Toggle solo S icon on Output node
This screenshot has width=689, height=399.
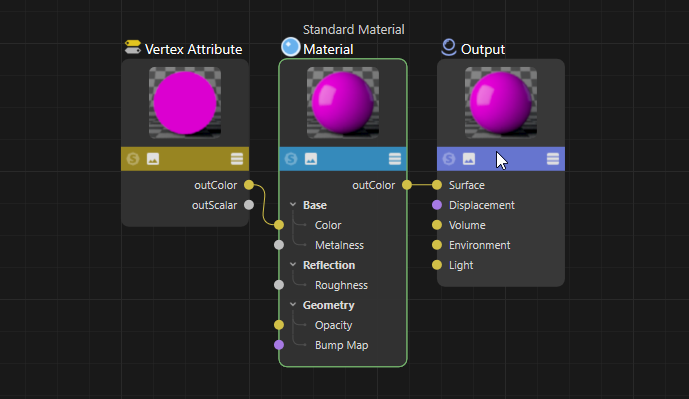[x=449, y=159]
